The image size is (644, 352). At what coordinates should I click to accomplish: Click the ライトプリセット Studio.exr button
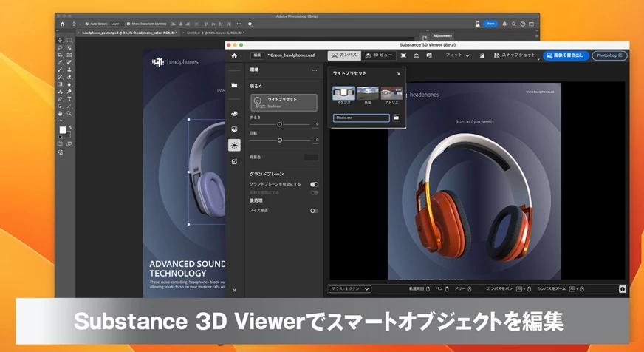click(284, 103)
